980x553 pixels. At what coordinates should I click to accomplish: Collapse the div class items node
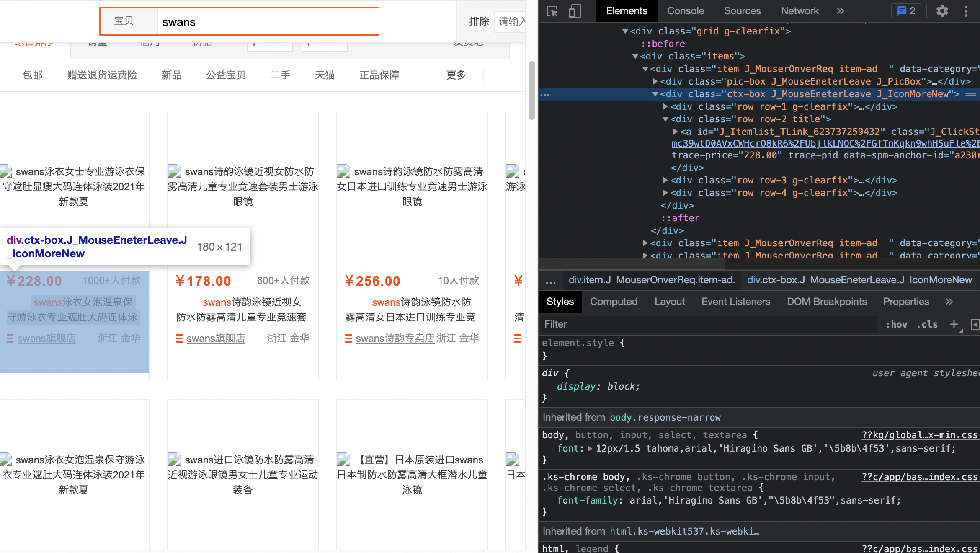635,57
